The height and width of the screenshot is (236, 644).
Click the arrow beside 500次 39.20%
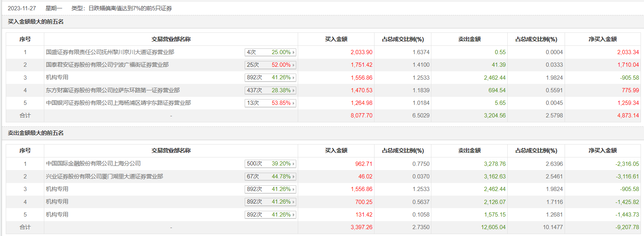(x=293, y=164)
